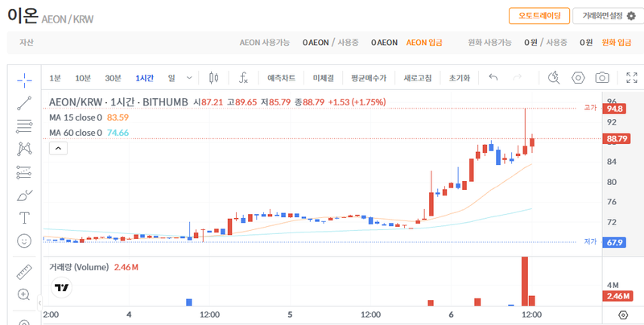Enter fullscreen chart mode
644x325 pixels.
631,77
